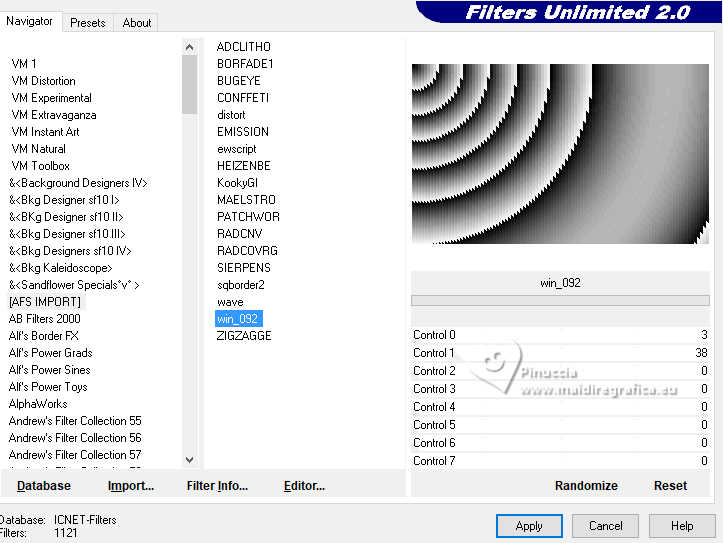The height and width of the screenshot is (543, 723).
Task: Select VM Instant Art category
Action: pos(45,132)
